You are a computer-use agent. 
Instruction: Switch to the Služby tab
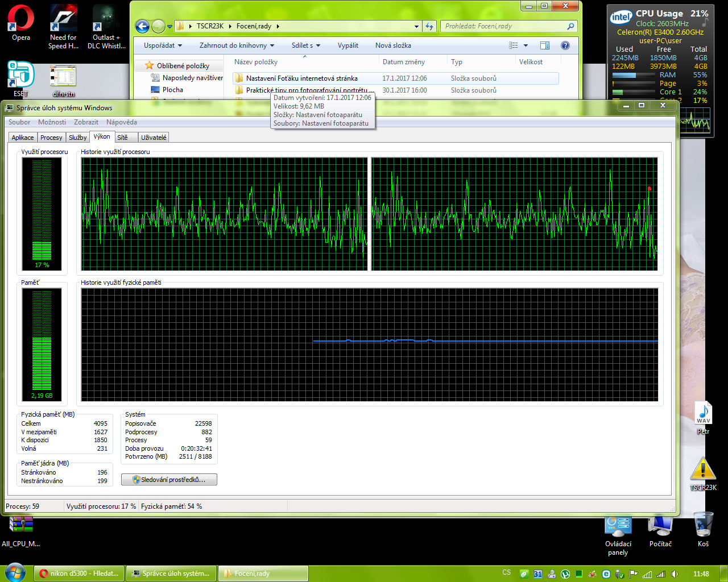click(77, 138)
